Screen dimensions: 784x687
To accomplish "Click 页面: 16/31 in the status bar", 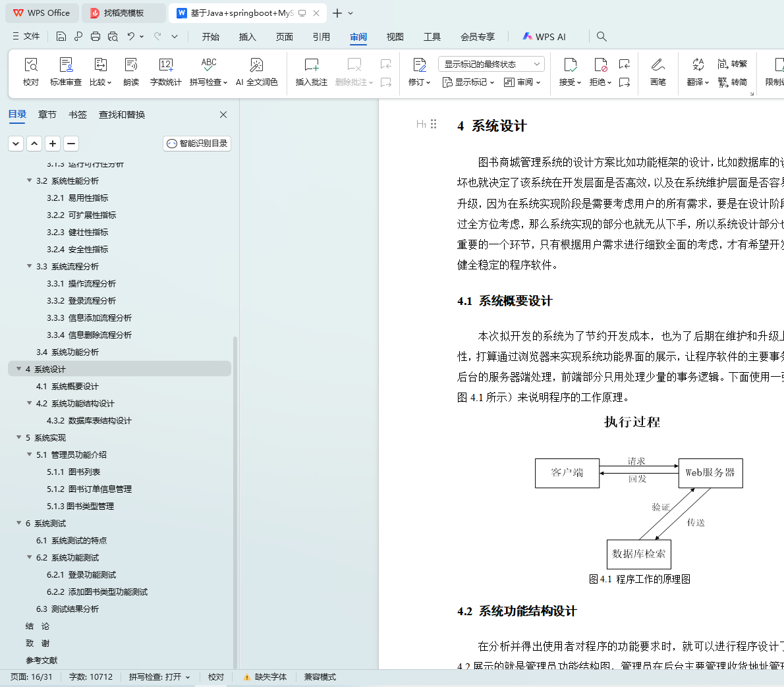I will [31, 677].
